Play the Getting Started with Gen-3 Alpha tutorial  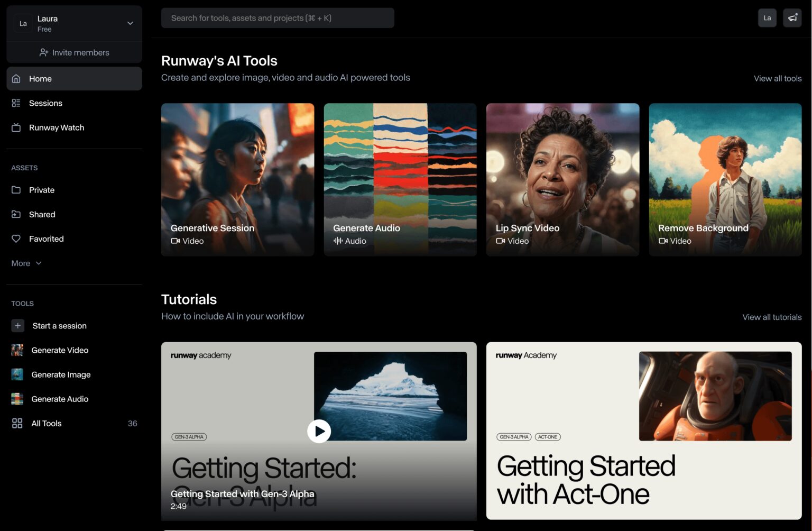coord(319,431)
